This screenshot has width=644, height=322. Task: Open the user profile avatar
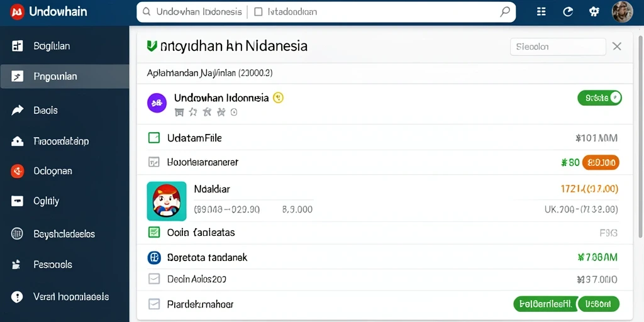click(622, 11)
